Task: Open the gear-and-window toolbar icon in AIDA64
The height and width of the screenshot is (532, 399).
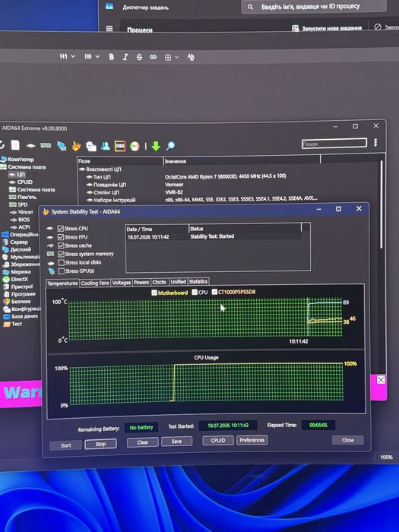Action: (x=91, y=146)
